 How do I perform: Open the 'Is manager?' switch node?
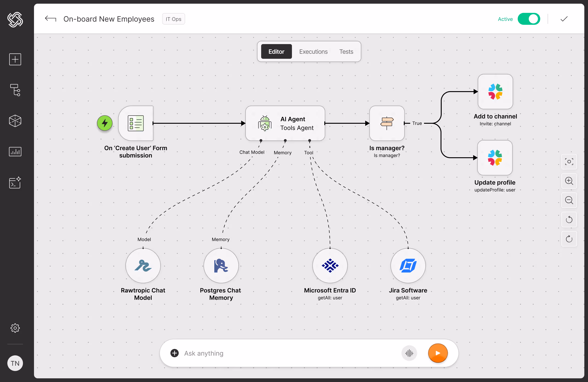(387, 123)
